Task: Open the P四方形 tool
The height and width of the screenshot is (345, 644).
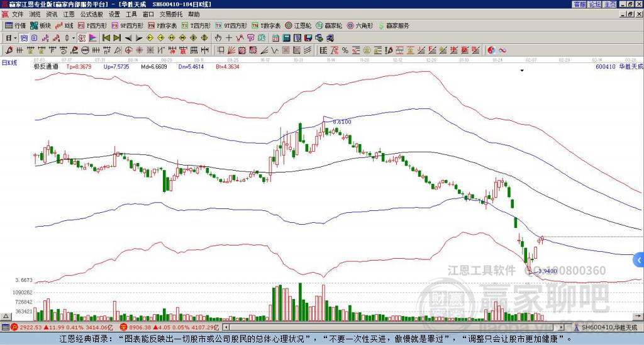Action: pos(92,25)
